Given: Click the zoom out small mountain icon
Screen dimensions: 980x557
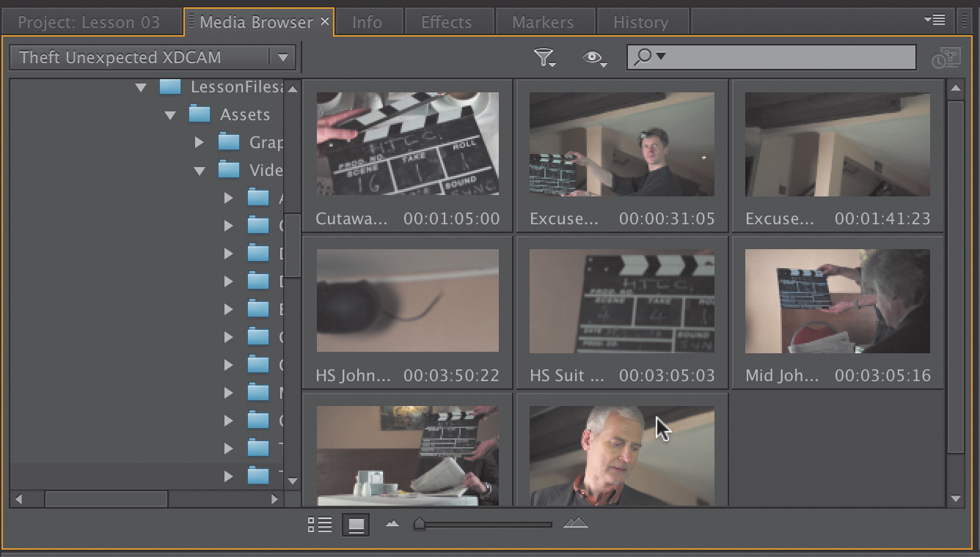Looking at the screenshot, I should (x=392, y=523).
